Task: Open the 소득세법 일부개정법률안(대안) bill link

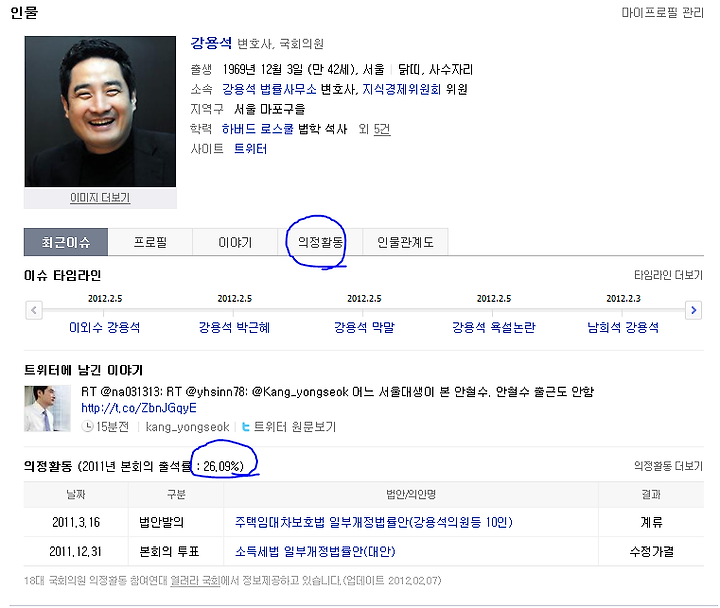Action: click(315, 552)
